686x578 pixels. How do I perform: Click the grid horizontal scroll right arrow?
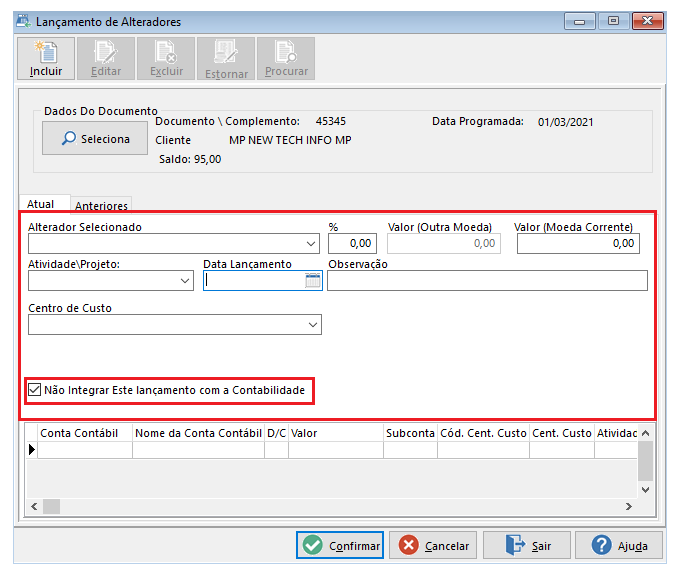pyautogui.click(x=629, y=506)
